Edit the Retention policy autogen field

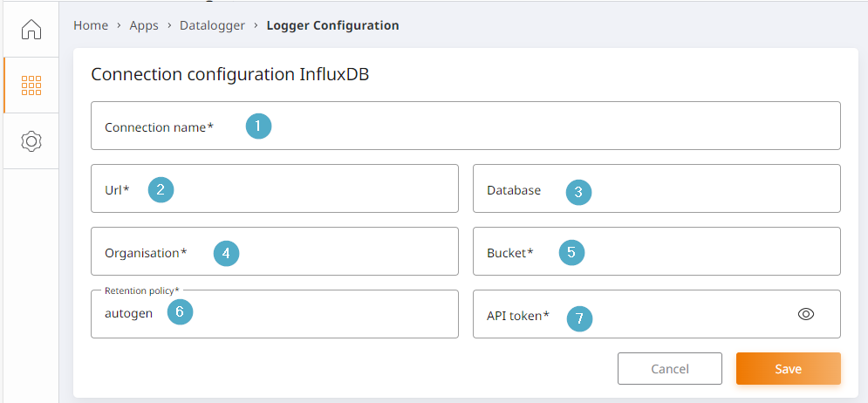pos(275,314)
